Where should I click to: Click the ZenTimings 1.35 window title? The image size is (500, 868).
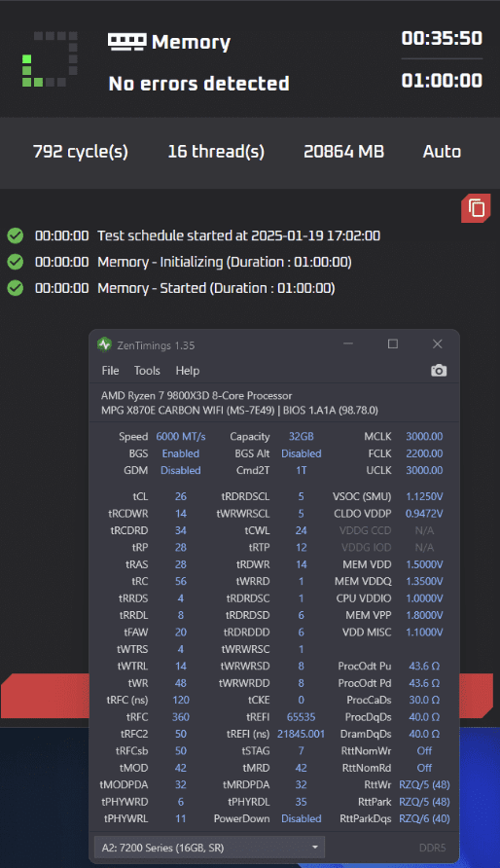[156, 345]
